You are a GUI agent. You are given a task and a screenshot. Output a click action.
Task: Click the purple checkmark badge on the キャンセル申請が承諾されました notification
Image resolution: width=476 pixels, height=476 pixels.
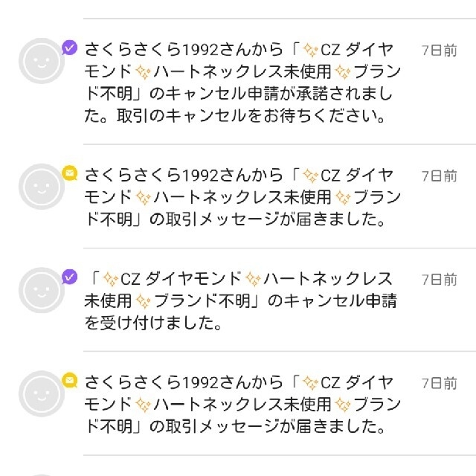coord(69,48)
